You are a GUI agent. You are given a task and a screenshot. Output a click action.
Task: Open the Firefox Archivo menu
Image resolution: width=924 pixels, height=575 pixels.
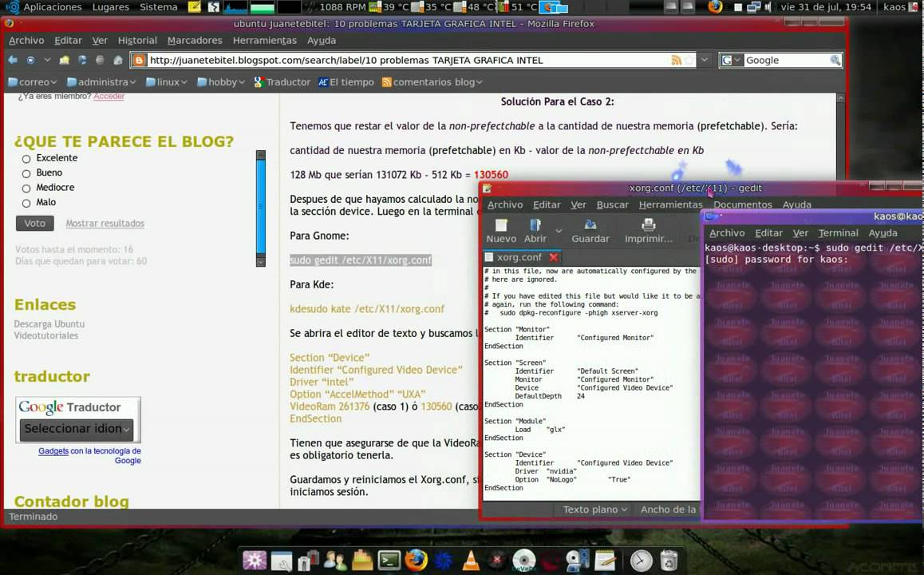coord(26,40)
